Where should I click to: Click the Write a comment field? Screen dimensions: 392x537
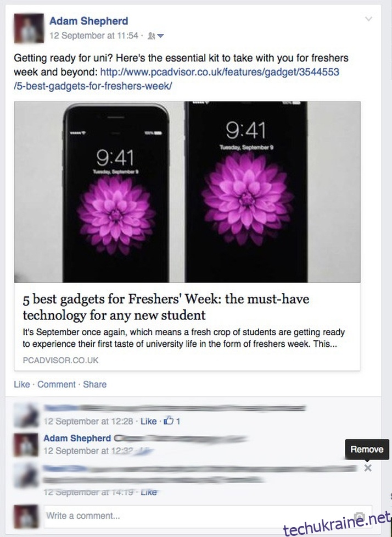click(208, 516)
